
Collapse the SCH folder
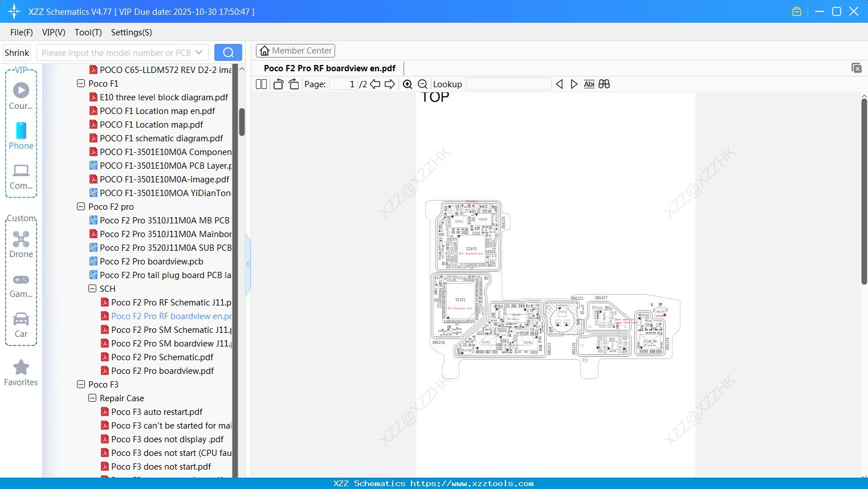(92, 288)
